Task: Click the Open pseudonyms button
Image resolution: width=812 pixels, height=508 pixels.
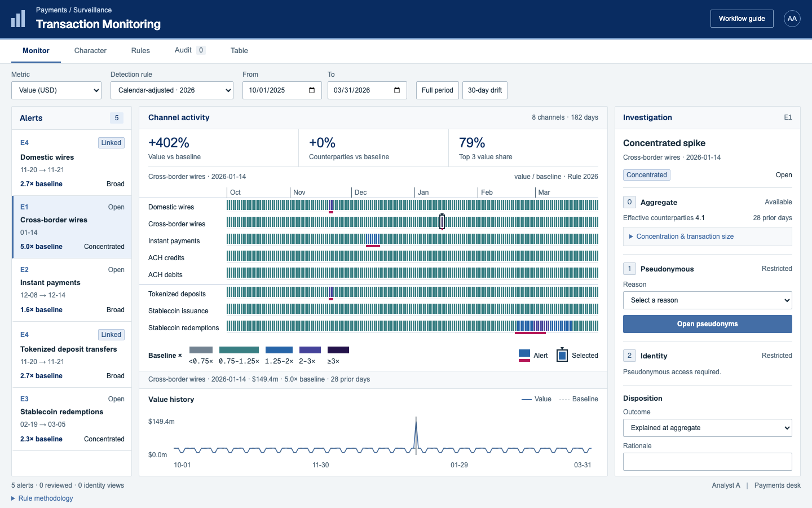Action: [x=708, y=324]
